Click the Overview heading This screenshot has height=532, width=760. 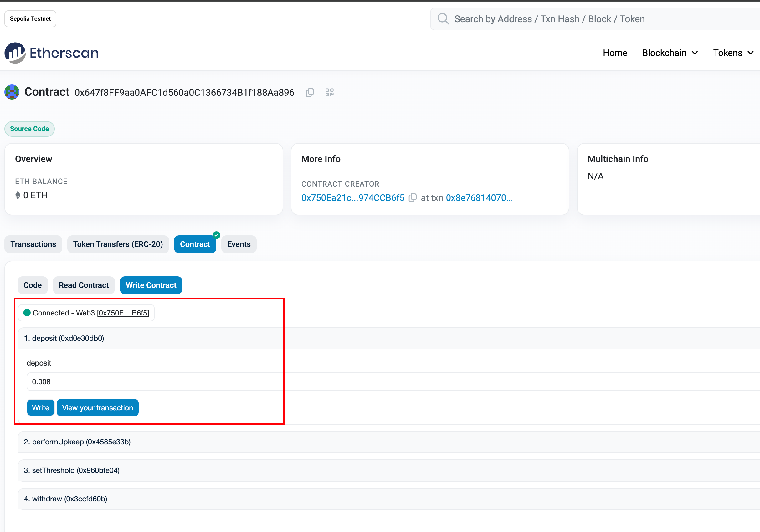coord(33,159)
